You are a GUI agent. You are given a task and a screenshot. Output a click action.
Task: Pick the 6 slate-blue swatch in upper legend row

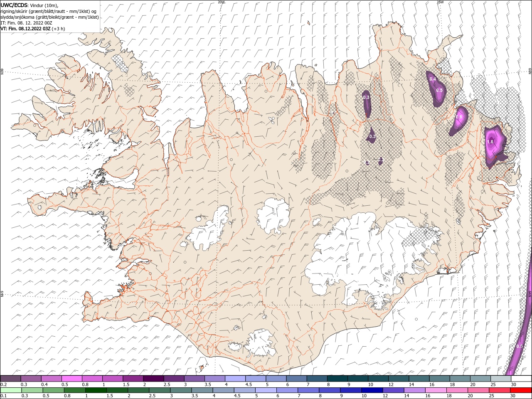(x=297, y=379)
